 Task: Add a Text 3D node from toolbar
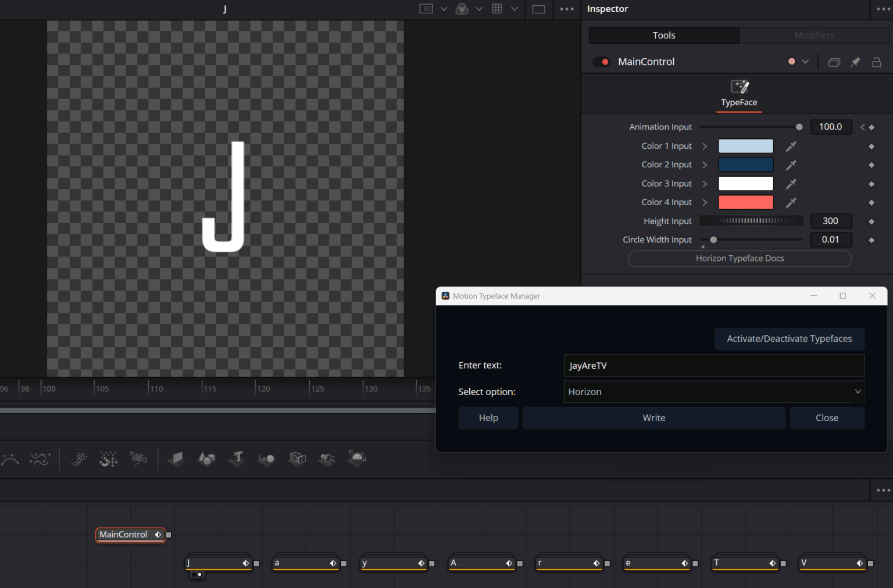[237, 459]
